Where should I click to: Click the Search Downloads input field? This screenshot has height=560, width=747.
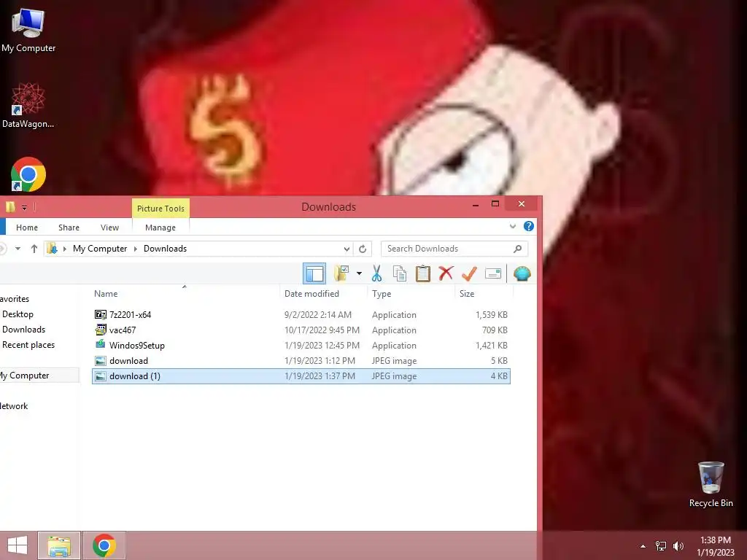click(x=454, y=249)
